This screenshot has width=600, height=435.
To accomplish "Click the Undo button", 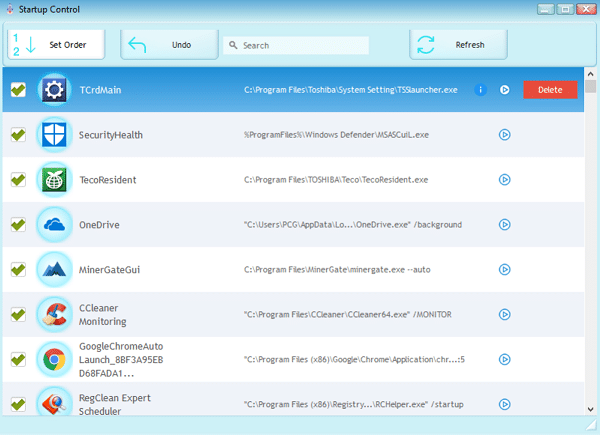I will tap(170, 45).
